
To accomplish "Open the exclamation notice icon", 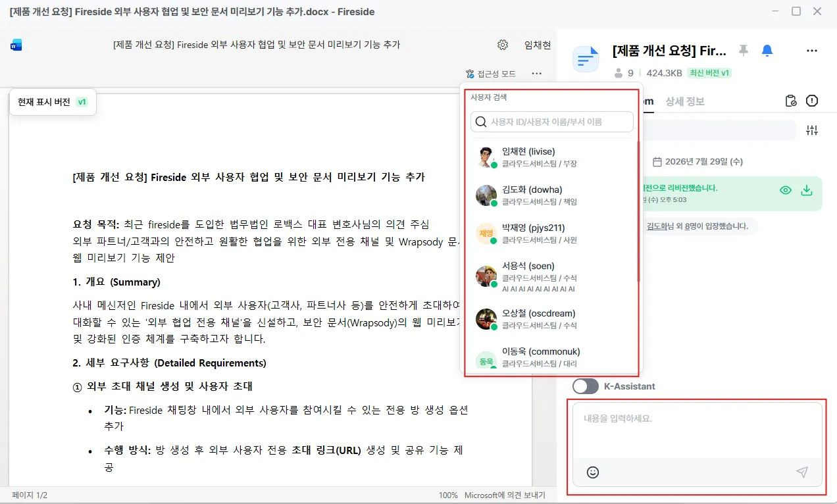I will 812,101.
